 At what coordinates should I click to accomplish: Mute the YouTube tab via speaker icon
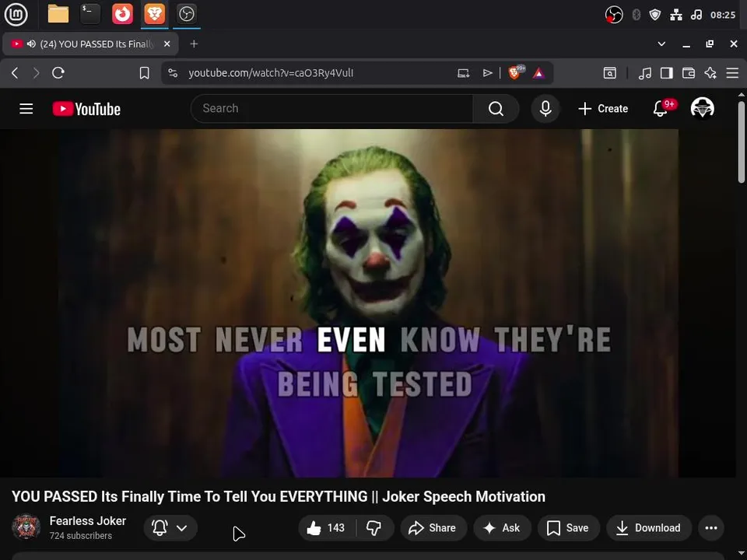pyautogui.click(x=31, y=44)
